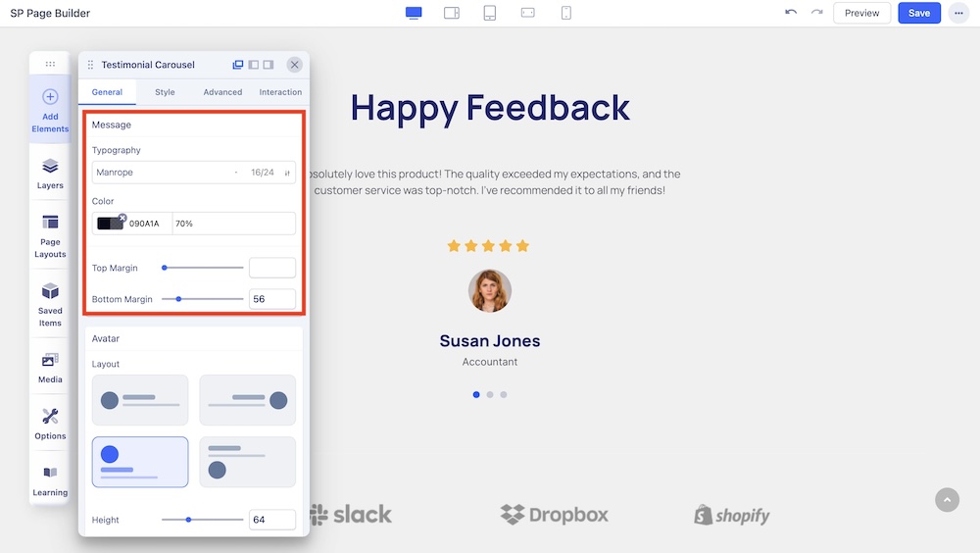Open the Media library
The image size is (980, 553).
point(50,368)
